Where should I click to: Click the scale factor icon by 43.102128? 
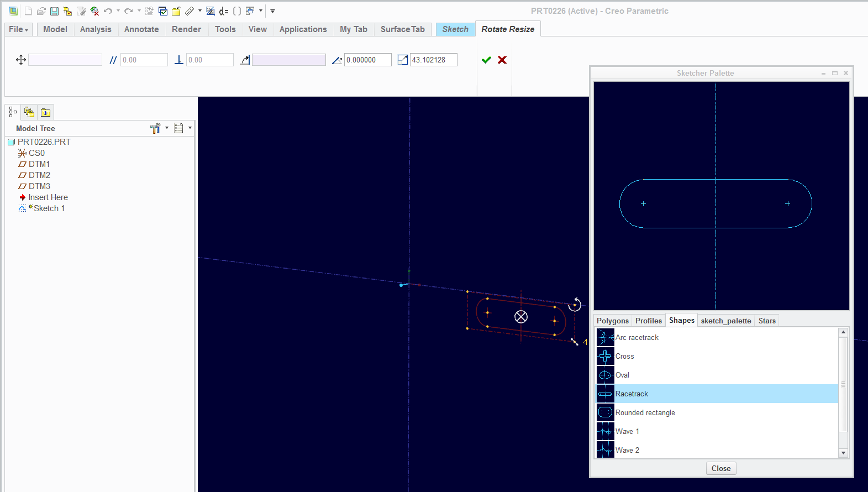click(x=403, y=60)
